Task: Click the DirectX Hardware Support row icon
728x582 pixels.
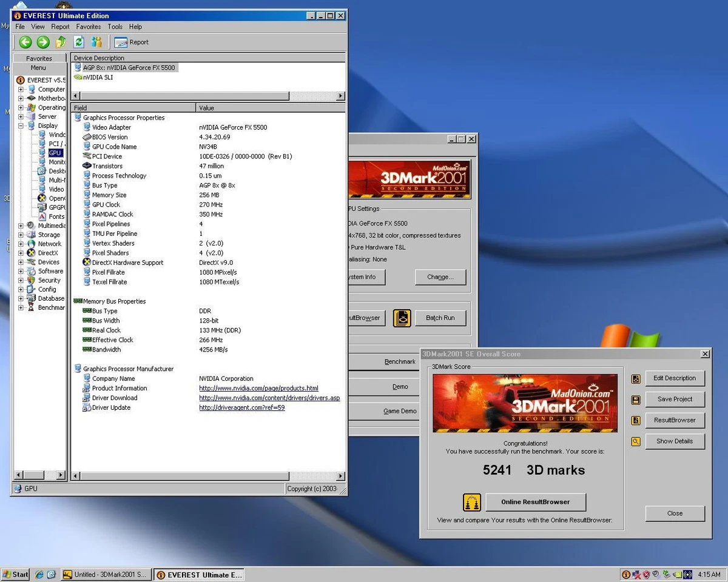Action: (87, 263)
